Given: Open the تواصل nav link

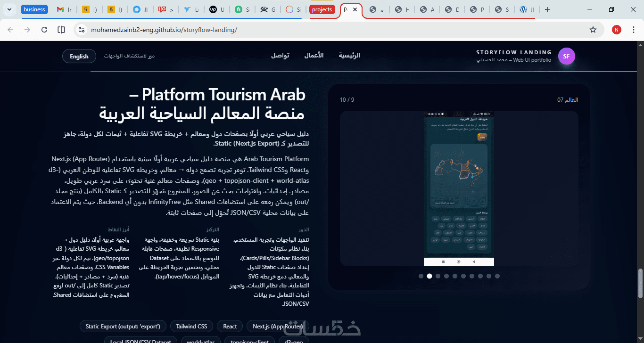Looking at the screenshot, I should (x=280, y=56).
